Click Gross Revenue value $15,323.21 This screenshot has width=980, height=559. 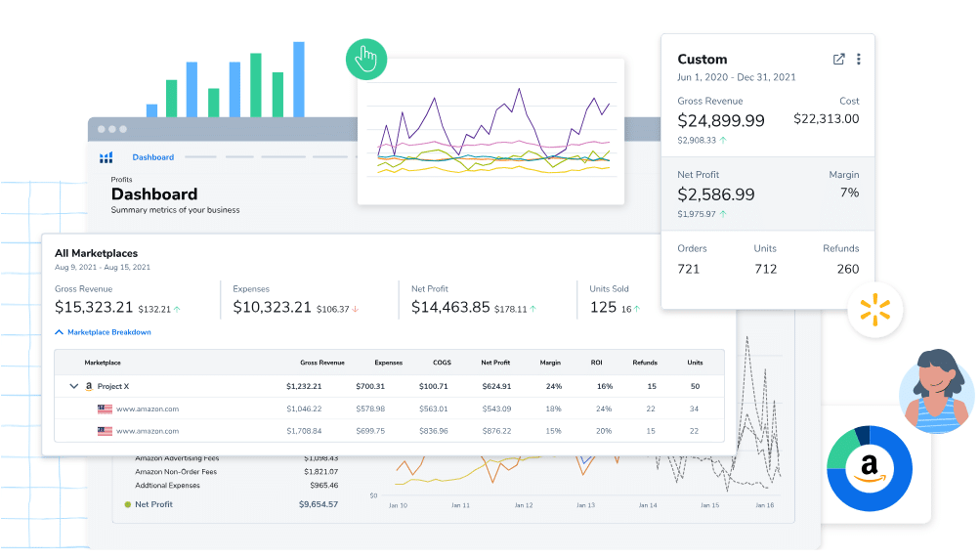tap(94, 307)
